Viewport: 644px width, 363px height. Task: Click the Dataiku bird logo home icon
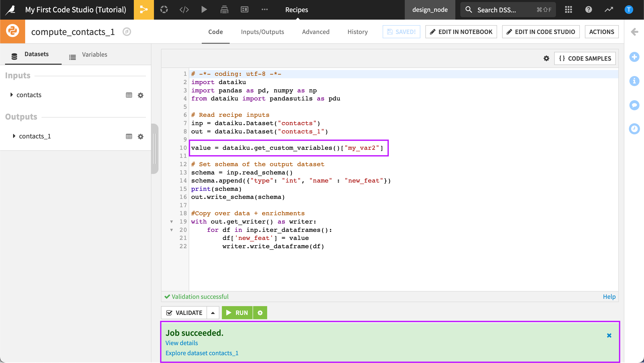click(x=11, y=10)
